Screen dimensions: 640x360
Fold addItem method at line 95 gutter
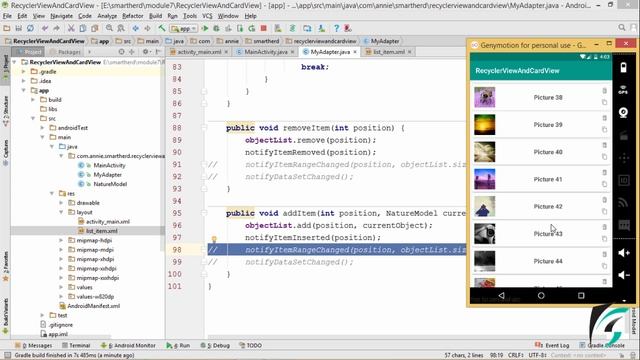pos(204,213)
